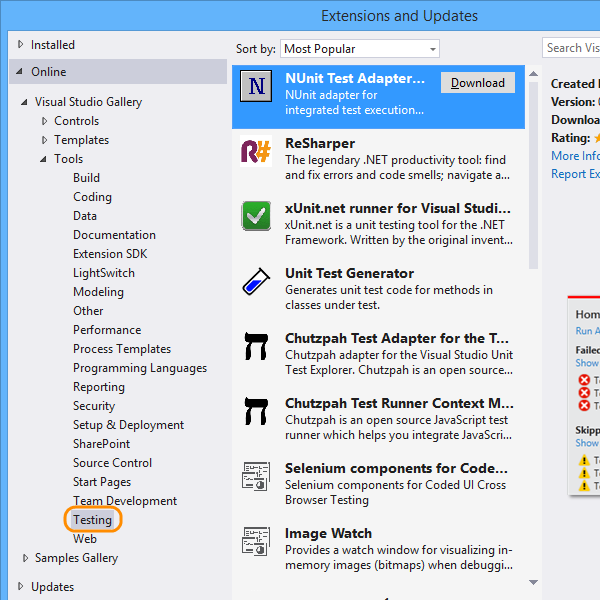Select the Selenium components icon
600x600 pixels.
click(257, 476)
